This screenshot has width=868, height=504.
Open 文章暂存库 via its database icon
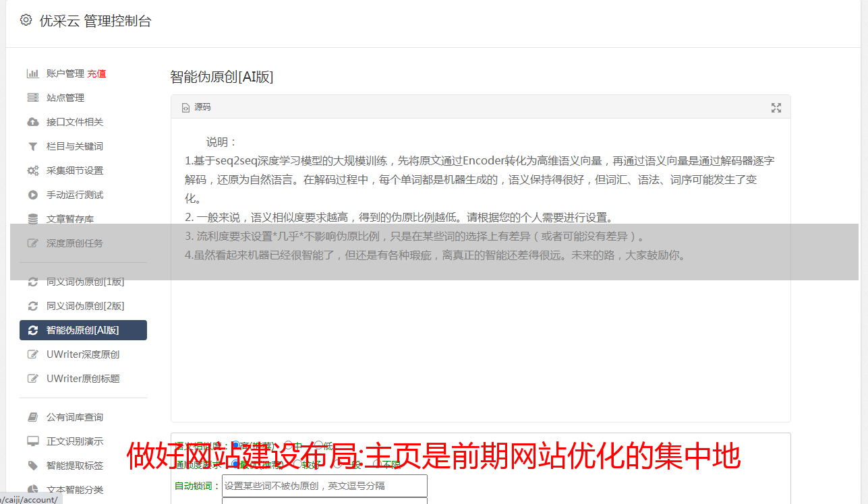[x=32, y=219]
